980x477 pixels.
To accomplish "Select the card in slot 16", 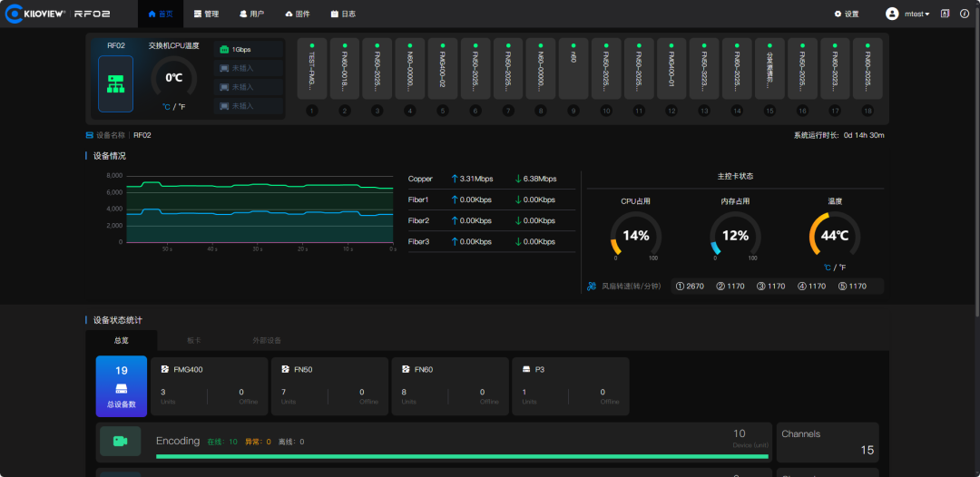I will pos(802,69).
